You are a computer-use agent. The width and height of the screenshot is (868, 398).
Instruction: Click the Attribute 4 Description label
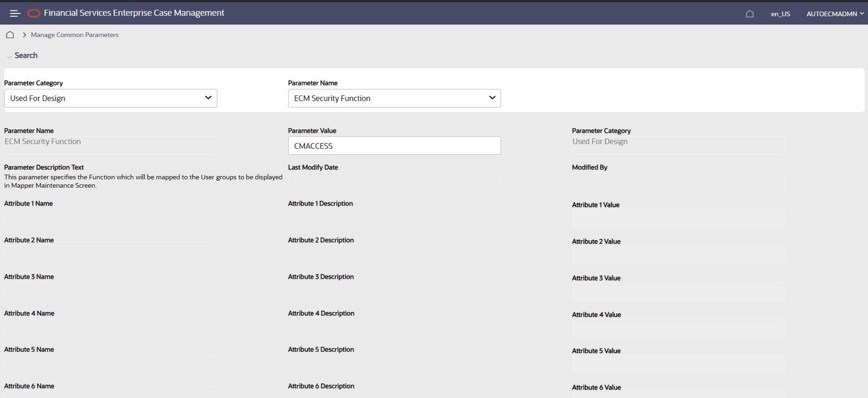pyautogui.click(x=321, y=313)
